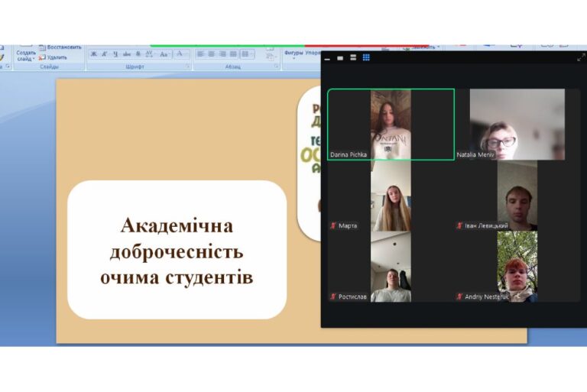Click the Заменить button in the ribbon
The image size is (587, 392).
pos(422,47)
